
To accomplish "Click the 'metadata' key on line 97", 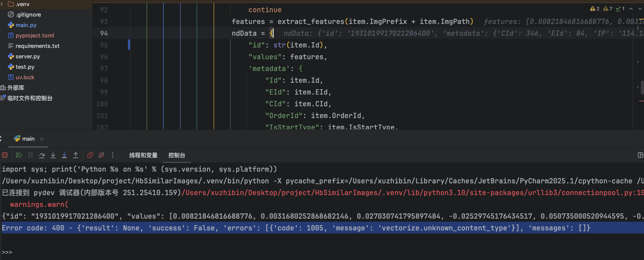I will pos(269,69).
